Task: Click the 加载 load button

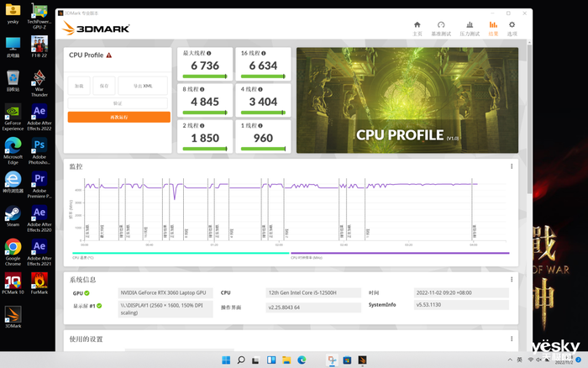Action: (x=79, y=86)
